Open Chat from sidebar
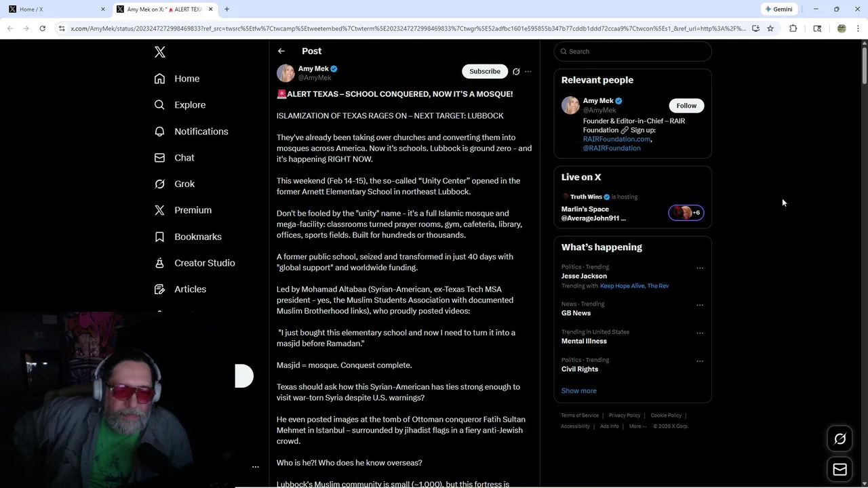868x488 pixels. (174, 157)
